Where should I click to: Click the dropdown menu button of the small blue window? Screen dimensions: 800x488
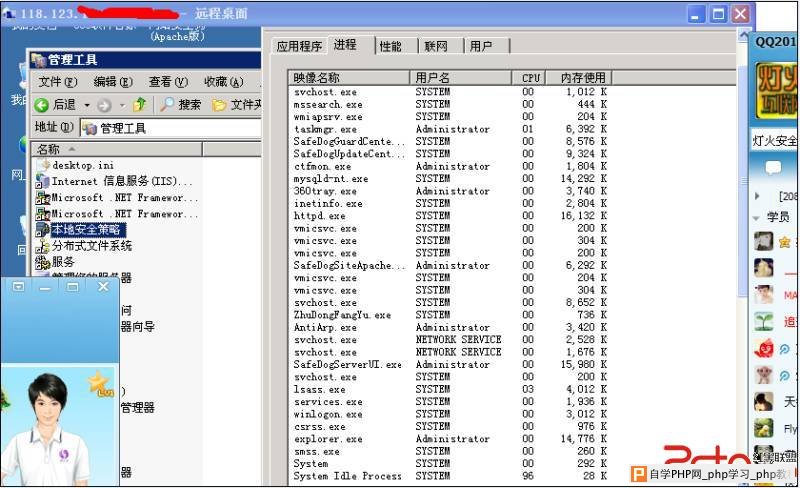pos(18,286)
